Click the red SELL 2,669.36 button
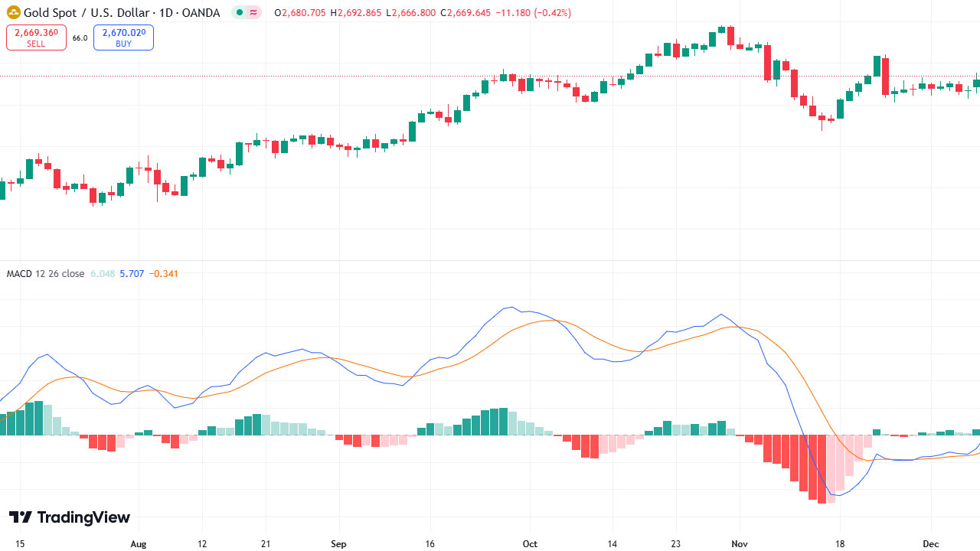 pyautogui.click(x=36, y=37)
